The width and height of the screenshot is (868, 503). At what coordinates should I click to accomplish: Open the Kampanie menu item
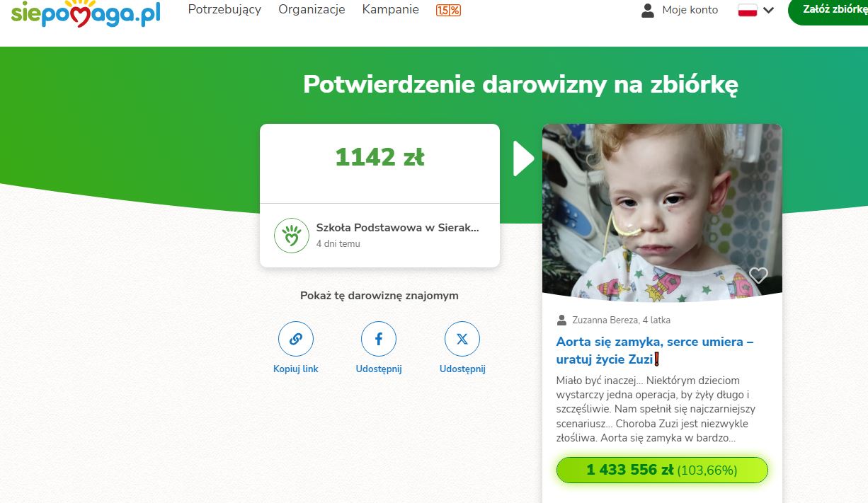click(390, 9)
